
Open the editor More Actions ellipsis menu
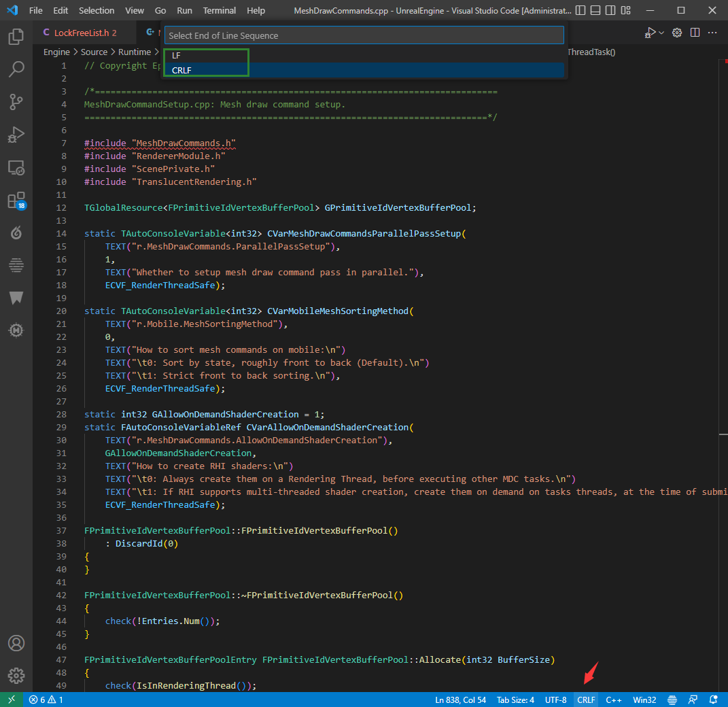coord(712,33)
